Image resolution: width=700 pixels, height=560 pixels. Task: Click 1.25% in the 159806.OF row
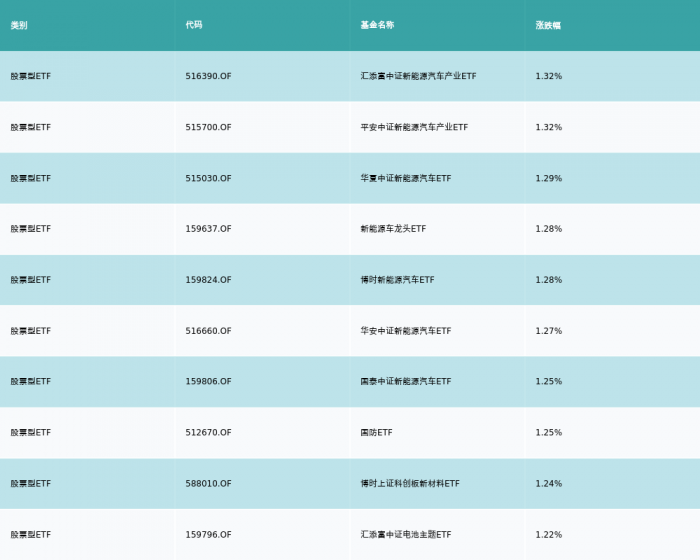pyautogui.click(x=549, y=381)
